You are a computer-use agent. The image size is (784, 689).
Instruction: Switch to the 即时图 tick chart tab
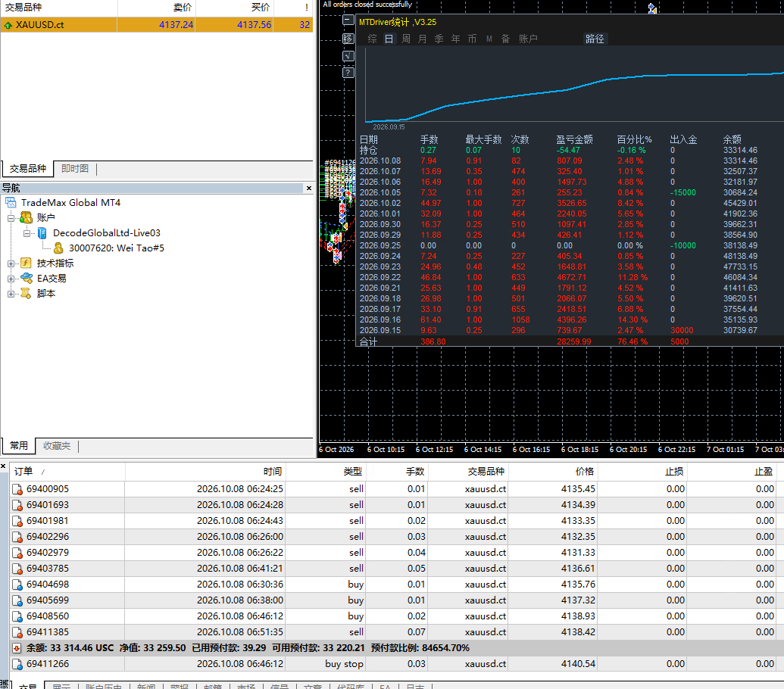click(75, 168)
